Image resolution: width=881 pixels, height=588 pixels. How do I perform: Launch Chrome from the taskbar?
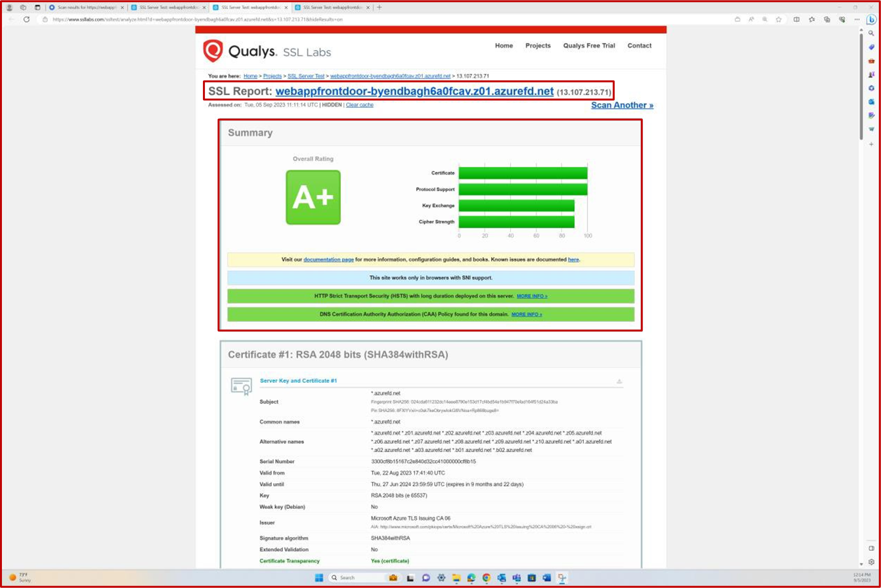(487, 578)
